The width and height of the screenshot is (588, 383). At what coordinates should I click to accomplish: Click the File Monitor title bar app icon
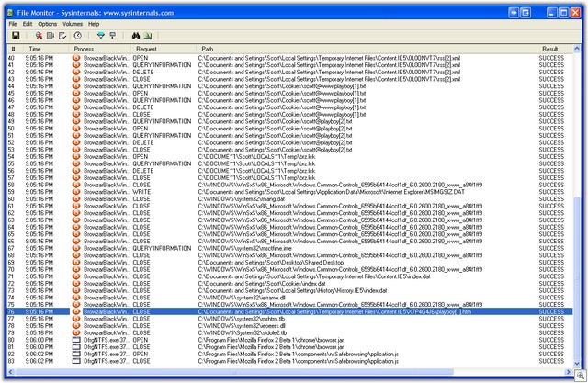(x=10, y=13)
